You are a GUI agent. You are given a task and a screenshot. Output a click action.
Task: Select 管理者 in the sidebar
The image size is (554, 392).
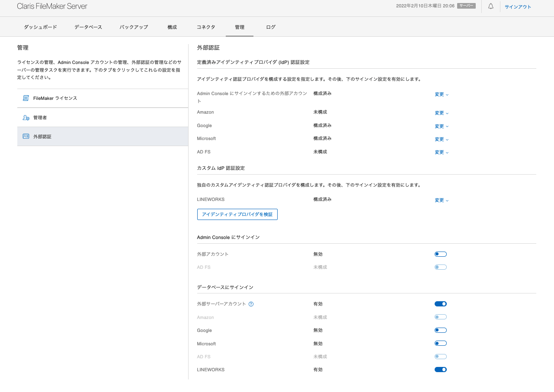tap(102, 118)
